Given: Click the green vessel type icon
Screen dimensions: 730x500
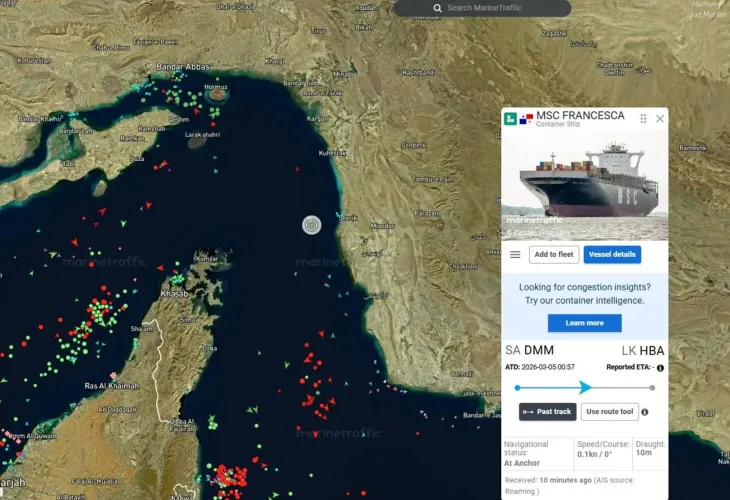Looking at the screenshot, I should coord(510,119).
